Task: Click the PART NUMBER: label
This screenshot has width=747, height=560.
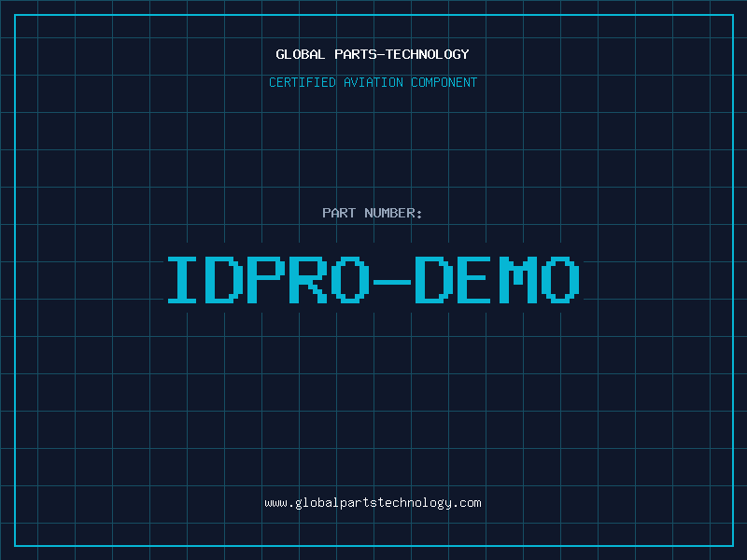Action: (373, 214)
